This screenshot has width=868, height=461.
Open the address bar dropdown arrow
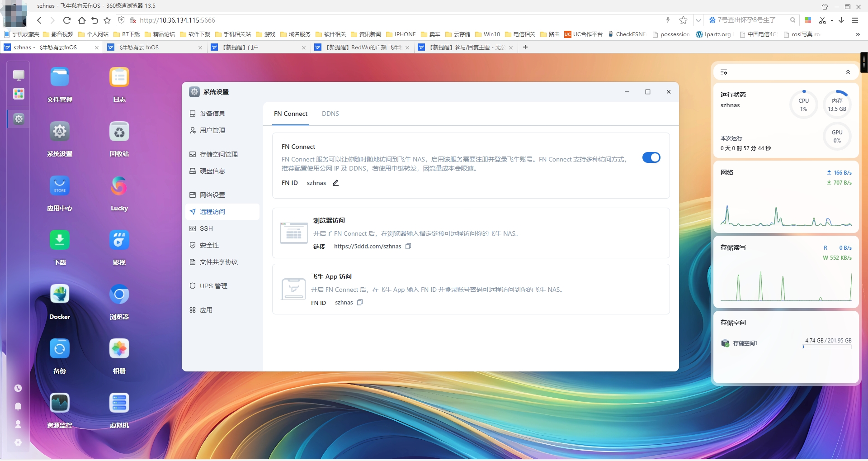pos(698,20)
